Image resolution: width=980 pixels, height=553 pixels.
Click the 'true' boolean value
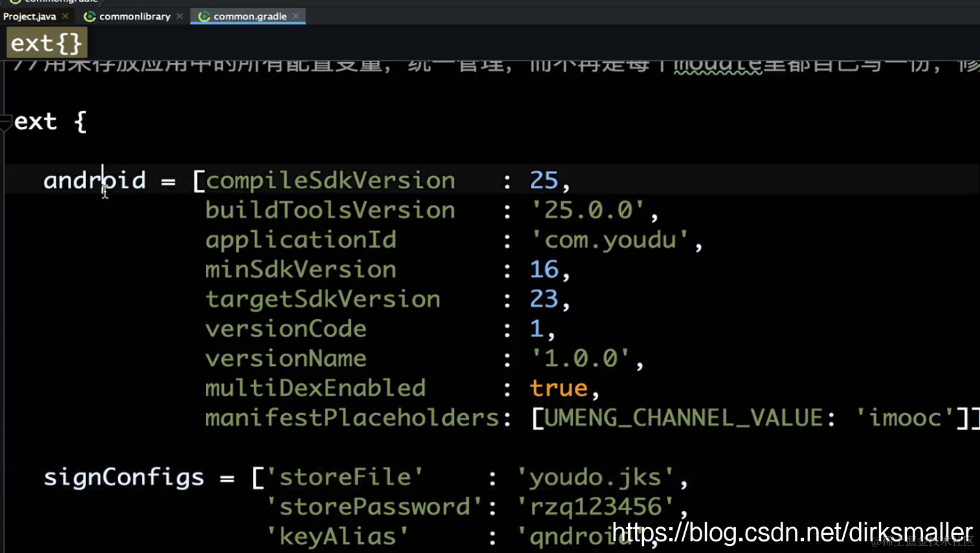coord(559,388)
